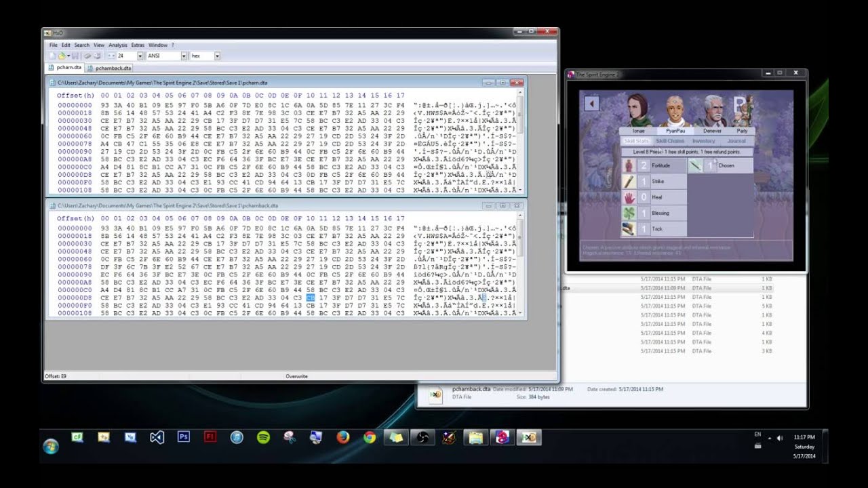Image resolution: width=868 pixels, height=488 pixels.
Task: Click the Fortitude skill icon
Action: 629,165
